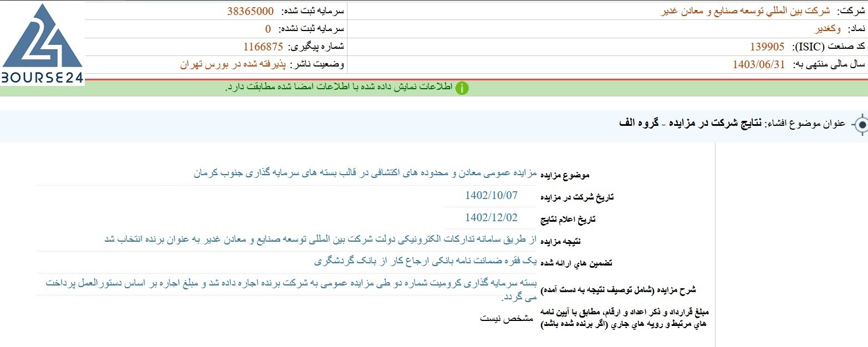The width and height of the screenshot is (868, 347).
Task: Select fiscal year end date 1403/06/31
Action: pyautogui.click(x=759, y=64)
